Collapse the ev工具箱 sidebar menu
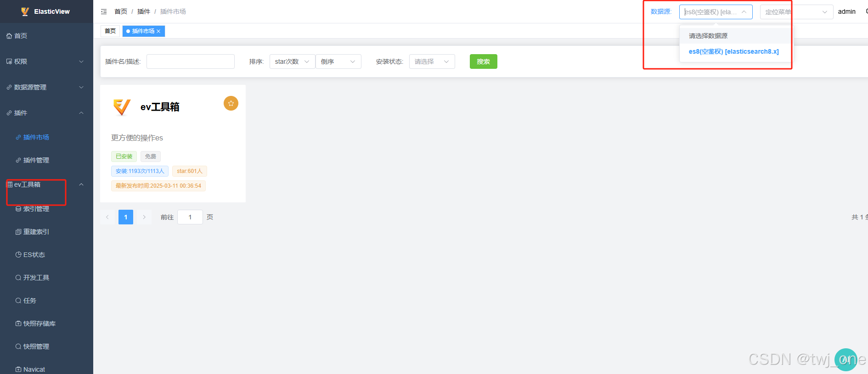This screenshot has height=374, width=868. [x=81, y=184]
